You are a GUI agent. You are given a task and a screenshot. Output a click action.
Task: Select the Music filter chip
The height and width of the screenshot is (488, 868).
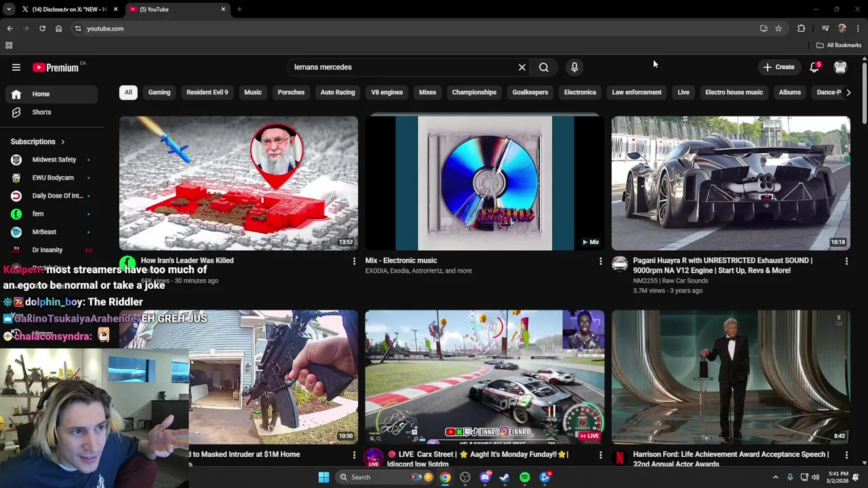pyautogui.click(x=253, y=92)
